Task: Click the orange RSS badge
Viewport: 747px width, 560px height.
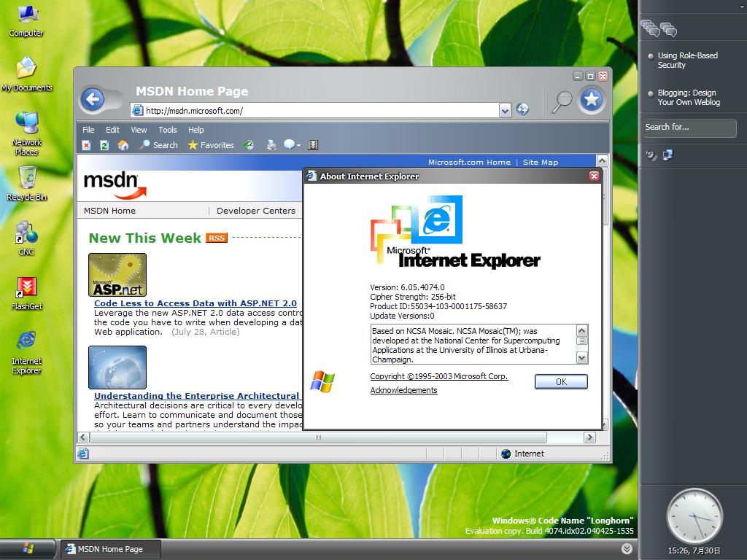Action: click(x=217, y=238)
